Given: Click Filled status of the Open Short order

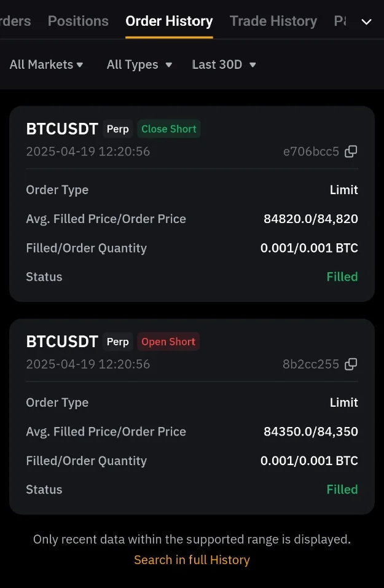Looking at the screenshot, I should pos(342,490).
